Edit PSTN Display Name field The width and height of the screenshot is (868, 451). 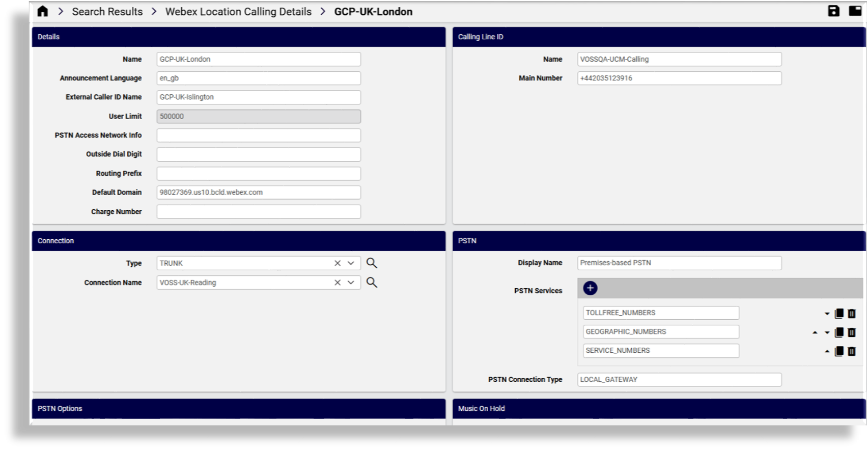[x=679, y=263]
